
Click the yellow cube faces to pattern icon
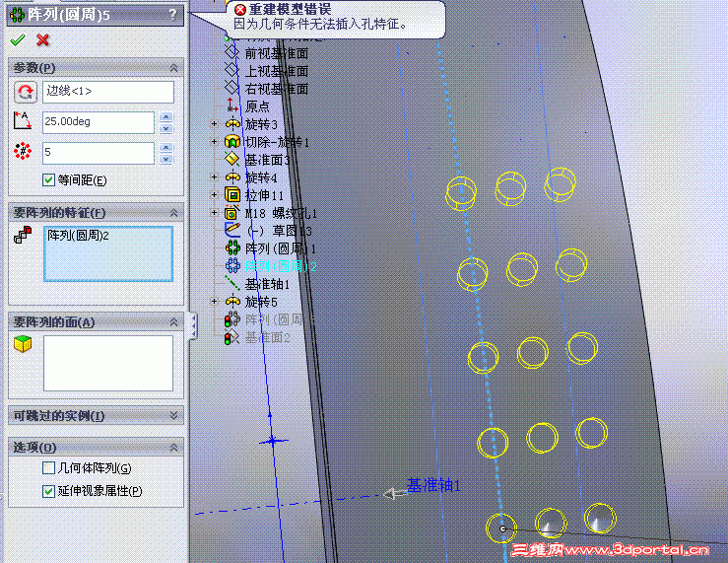click(23, 344)
